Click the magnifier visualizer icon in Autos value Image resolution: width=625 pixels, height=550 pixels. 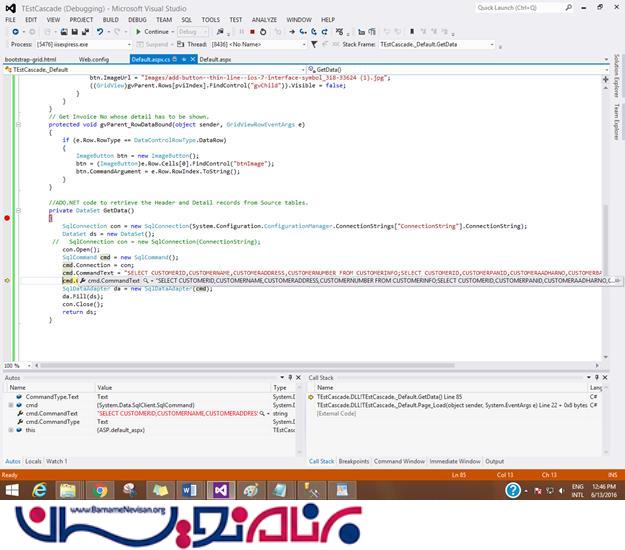[262, 413]
